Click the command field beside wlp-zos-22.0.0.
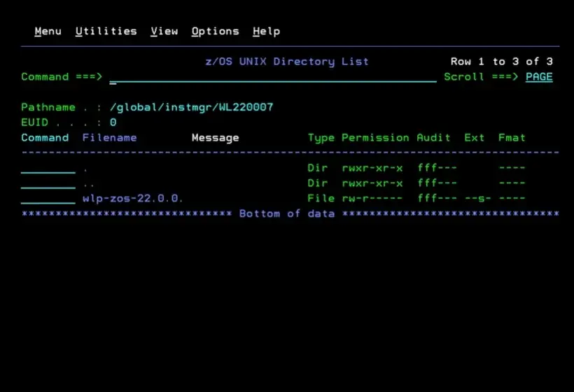This screenshot has width=574, height=392. coord(48,199)
